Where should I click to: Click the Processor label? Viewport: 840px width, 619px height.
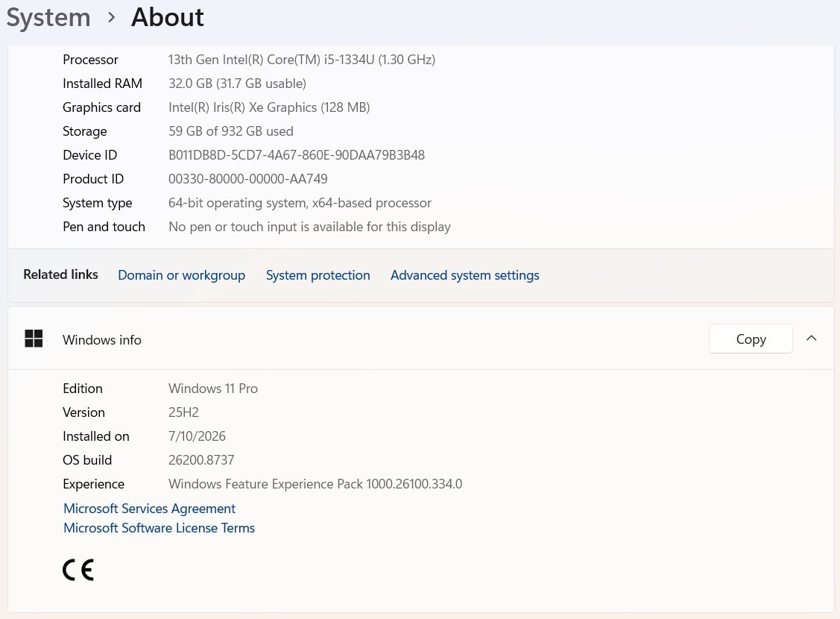pyautogui.click(x=90, y=60)
